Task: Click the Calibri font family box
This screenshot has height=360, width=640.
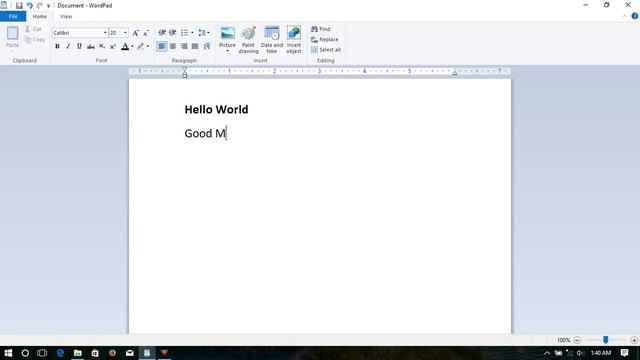Action: (x=77, y=33)
